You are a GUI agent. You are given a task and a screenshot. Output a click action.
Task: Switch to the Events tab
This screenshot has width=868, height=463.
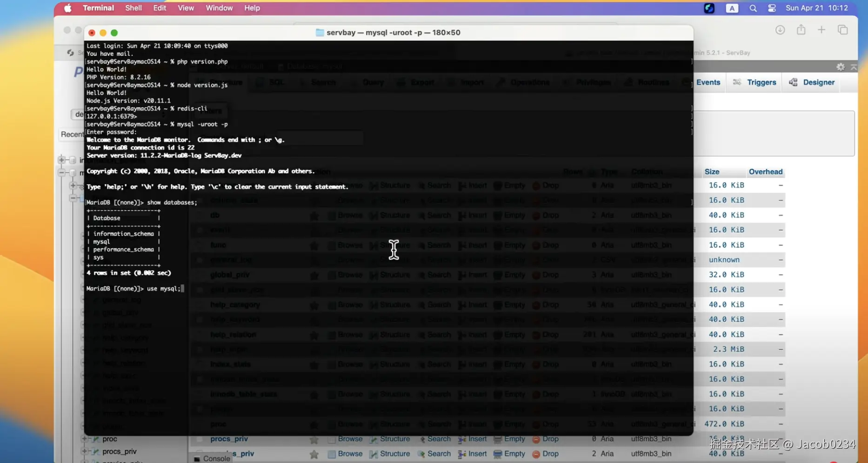tap(708, 82)
